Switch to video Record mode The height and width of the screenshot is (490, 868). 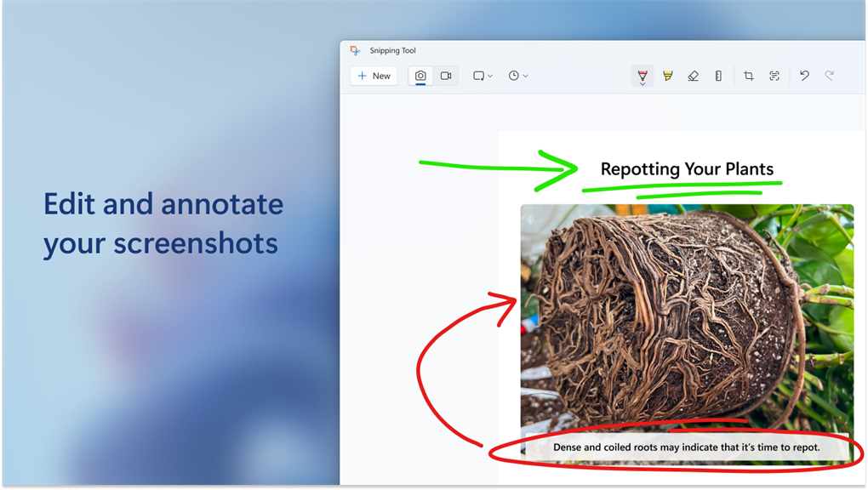click(x=446, y=76)
